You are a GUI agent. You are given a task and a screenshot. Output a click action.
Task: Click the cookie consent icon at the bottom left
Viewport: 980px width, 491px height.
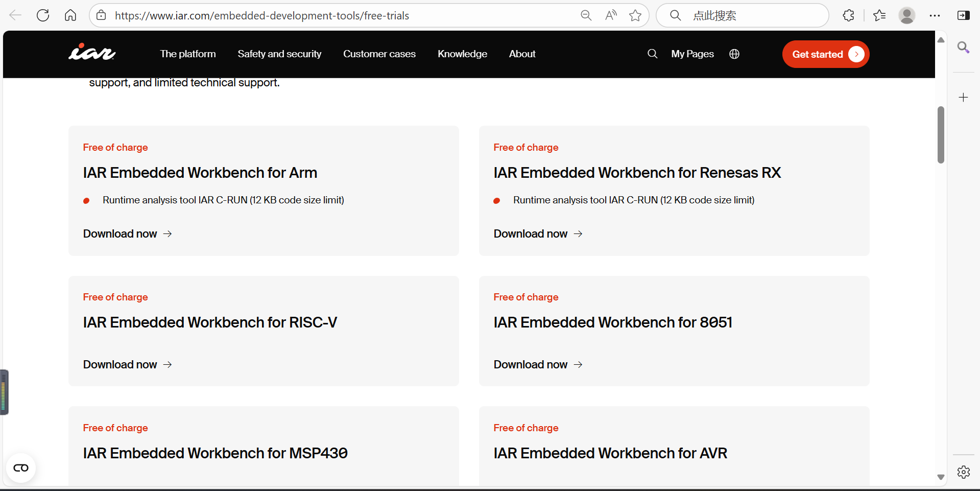click(21, 468)
